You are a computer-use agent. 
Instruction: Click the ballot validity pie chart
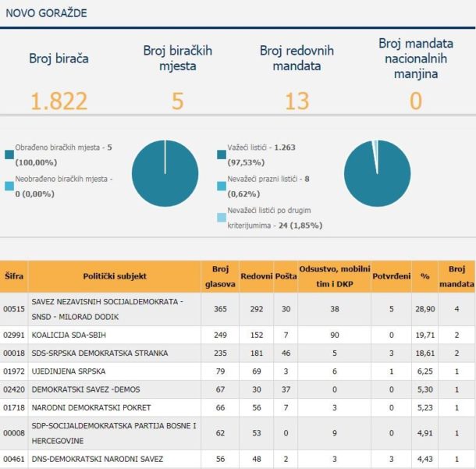pos(377,174)
